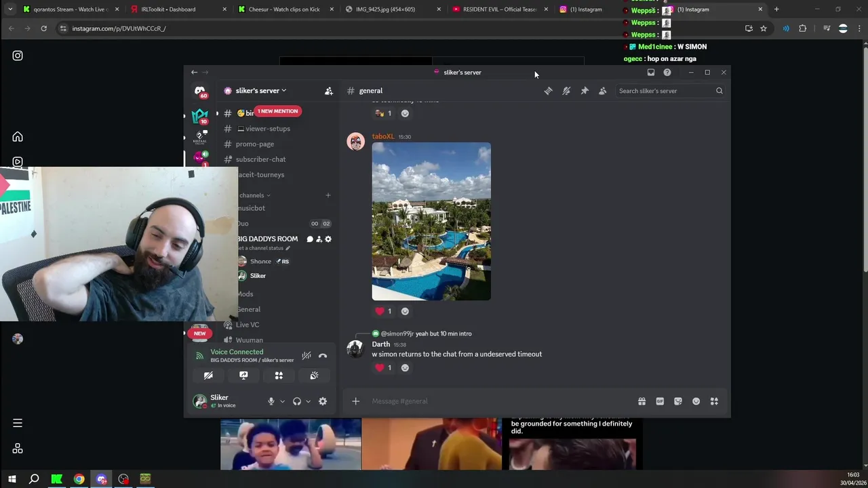Open the Discord inbox icon

[651, 73]
